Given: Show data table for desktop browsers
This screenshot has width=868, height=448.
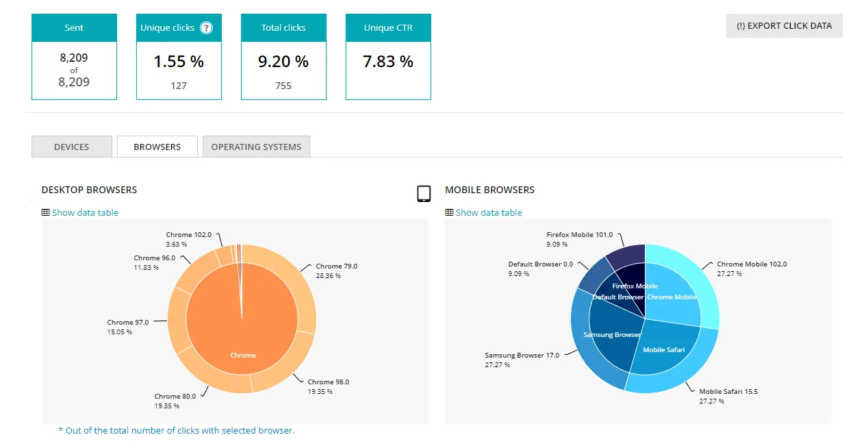Looking at the screenshot, I should [x=85, y=212].
